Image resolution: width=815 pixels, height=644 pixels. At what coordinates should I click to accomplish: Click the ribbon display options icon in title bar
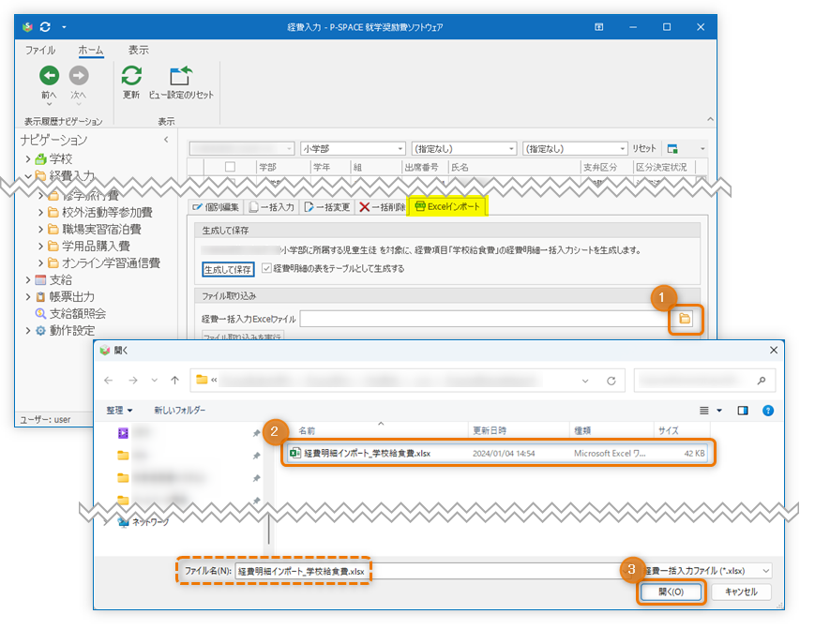(x=598, y=27)
